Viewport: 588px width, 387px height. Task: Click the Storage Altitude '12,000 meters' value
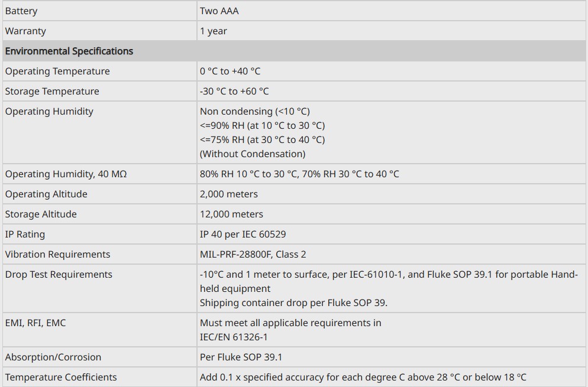[231, 214]
